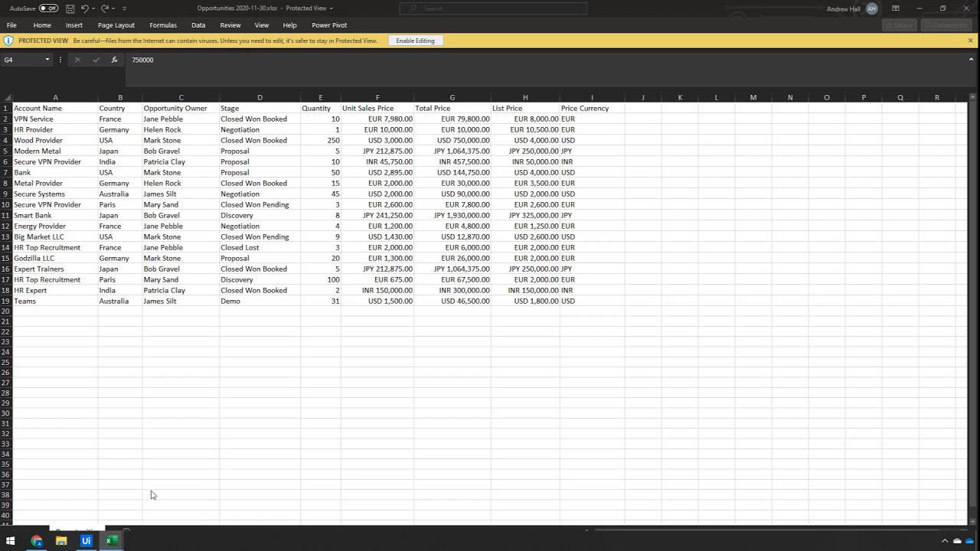Toggle the AutoSave switch
The image size is (980, 551).
tap(48, 8)
